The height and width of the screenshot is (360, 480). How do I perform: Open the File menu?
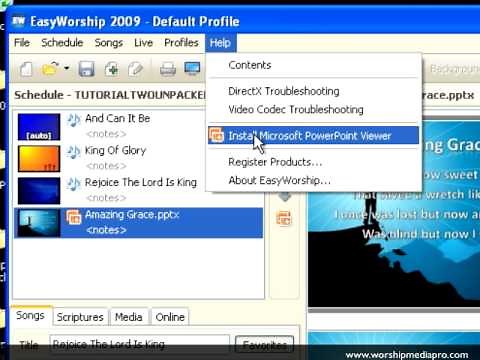pyautogui.click(x=22, y=43)
